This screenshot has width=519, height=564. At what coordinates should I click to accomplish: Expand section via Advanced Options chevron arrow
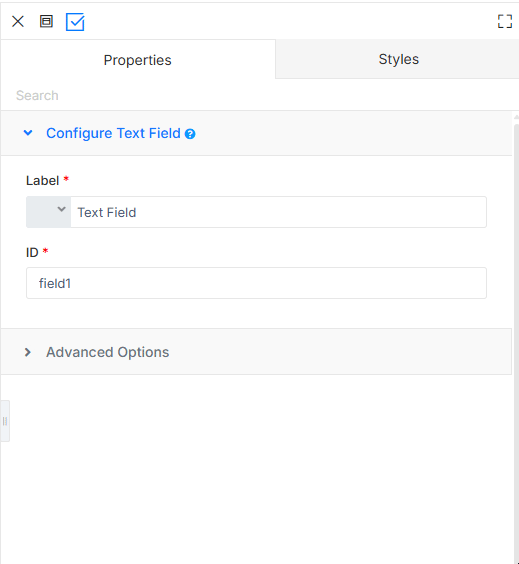pos(28,352)
